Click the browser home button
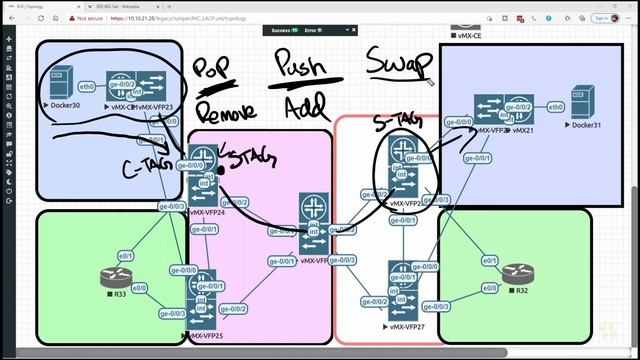This screenshot has height=360, width=640. (x=56, y=18)
